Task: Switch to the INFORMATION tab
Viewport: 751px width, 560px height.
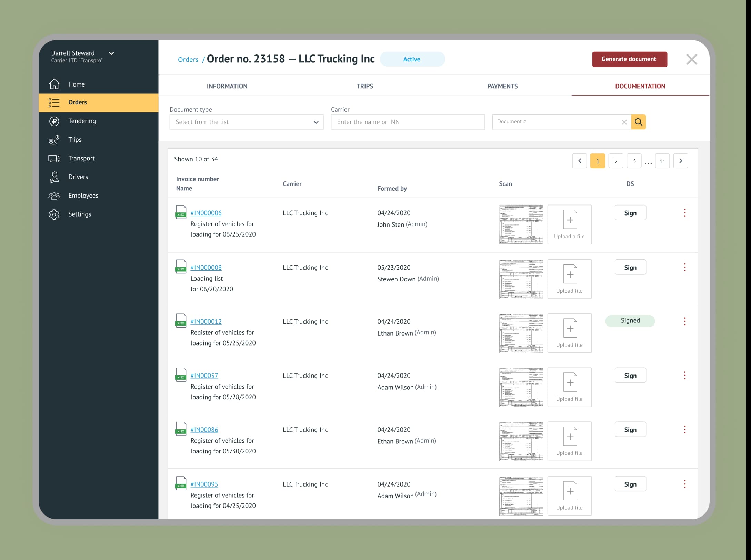Action: (227, 86)
